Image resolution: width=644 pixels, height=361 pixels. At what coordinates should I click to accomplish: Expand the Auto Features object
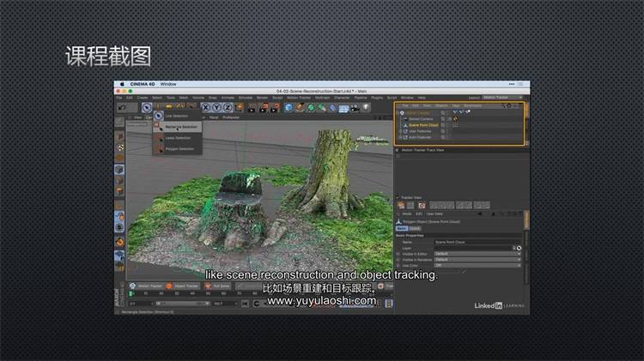click(x=400, y=137)
